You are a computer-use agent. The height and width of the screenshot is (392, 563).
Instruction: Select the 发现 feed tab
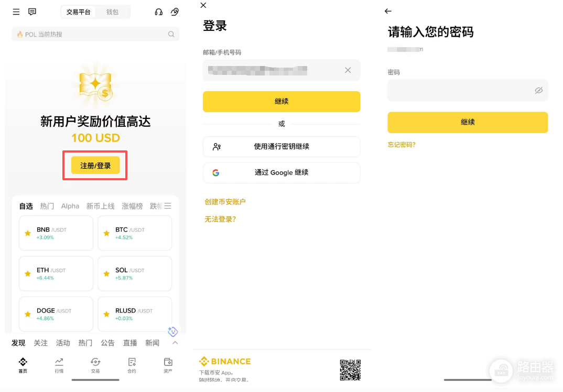[x=18, y=343]
